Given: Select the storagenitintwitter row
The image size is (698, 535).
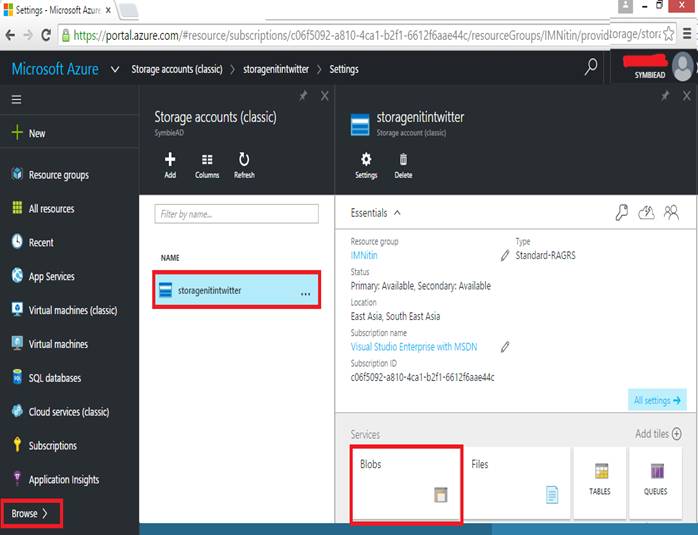Looking at the screenshot, I should point(236,290).
